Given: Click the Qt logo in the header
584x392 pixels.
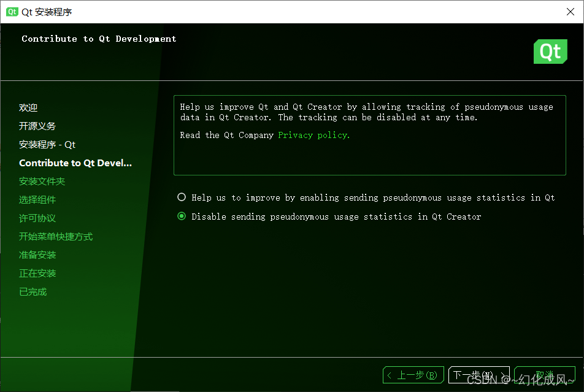Looking at the screenshot, I should [x=550, y=52].
